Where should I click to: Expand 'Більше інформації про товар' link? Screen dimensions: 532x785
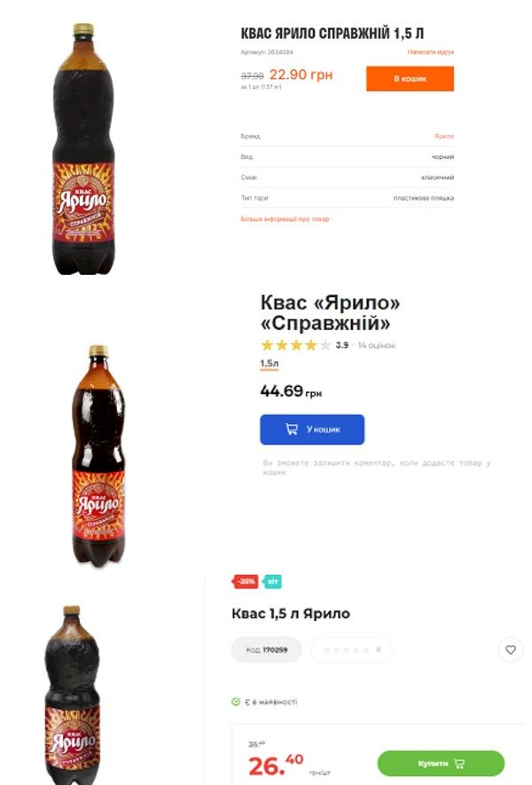pos(285,219)
